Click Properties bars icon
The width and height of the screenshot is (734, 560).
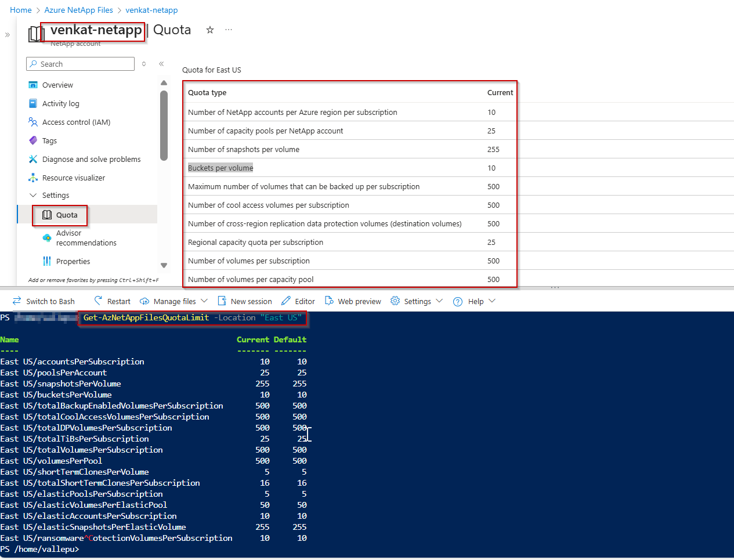pos(47,261)
